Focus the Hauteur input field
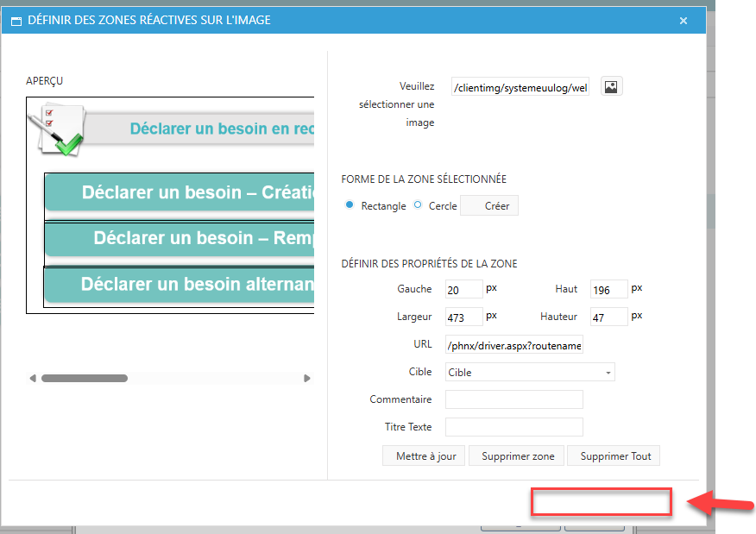Image resolution: width=756 pixels, height=534 pixels. pos(608,317)
